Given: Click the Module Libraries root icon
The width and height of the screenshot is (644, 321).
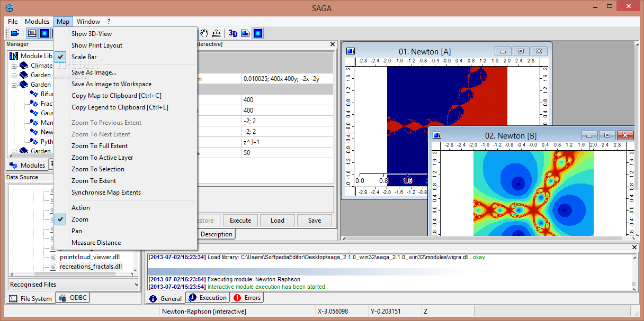Looking at the screenshot, I should 14,56.
